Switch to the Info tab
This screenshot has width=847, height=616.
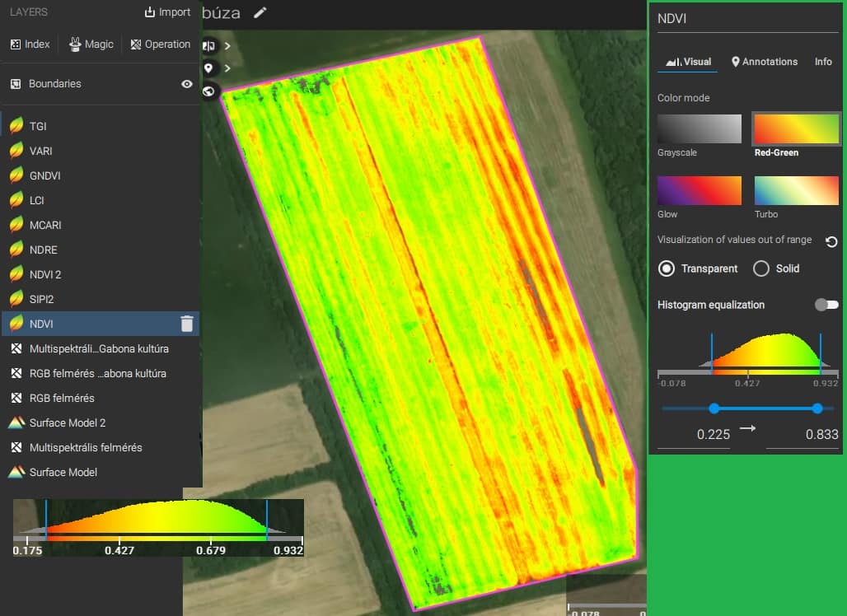coord(823,62)
